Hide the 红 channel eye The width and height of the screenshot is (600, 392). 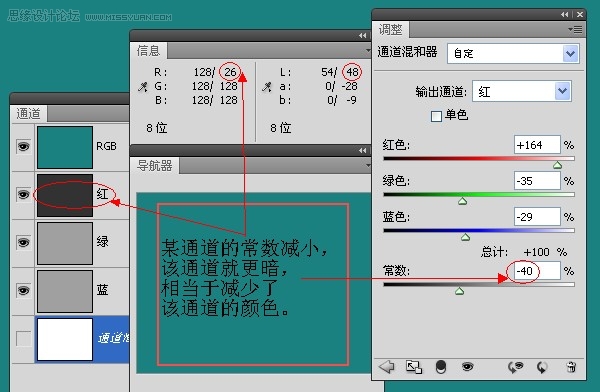point(23,194)
